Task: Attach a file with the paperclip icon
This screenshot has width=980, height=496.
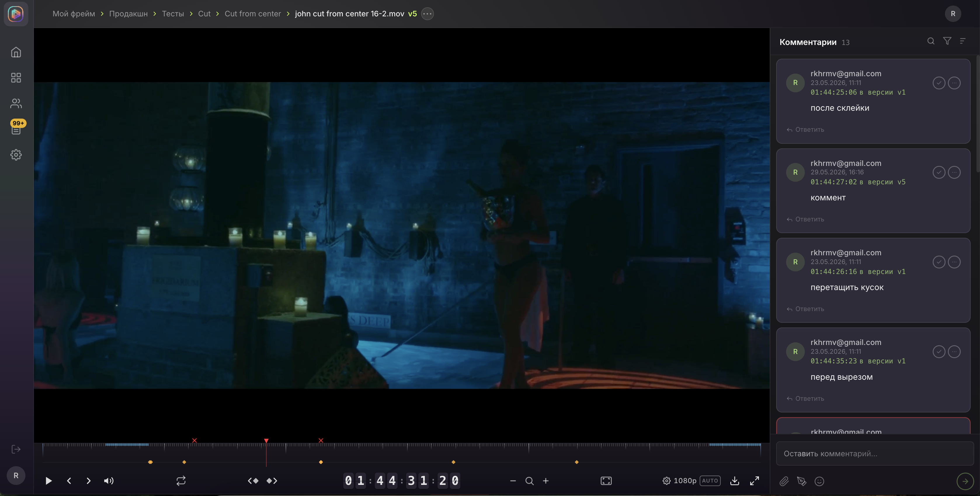Action: coord(784,481)
